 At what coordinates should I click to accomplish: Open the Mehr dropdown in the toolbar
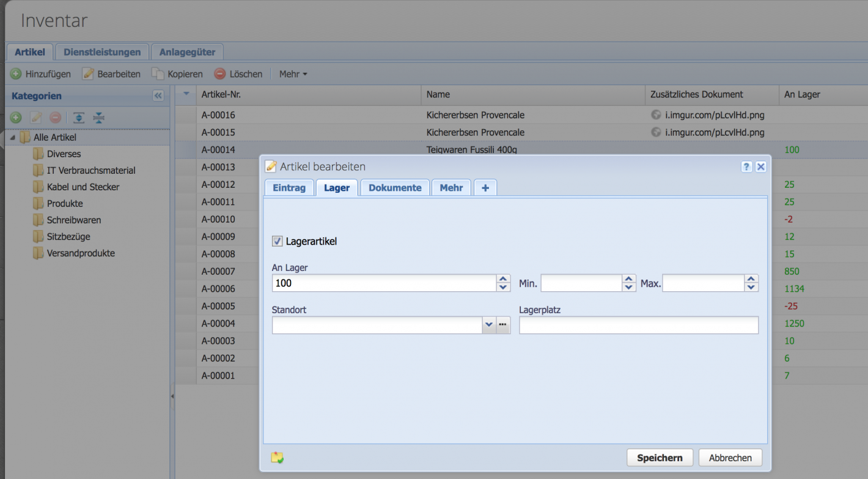click(292, 73)
